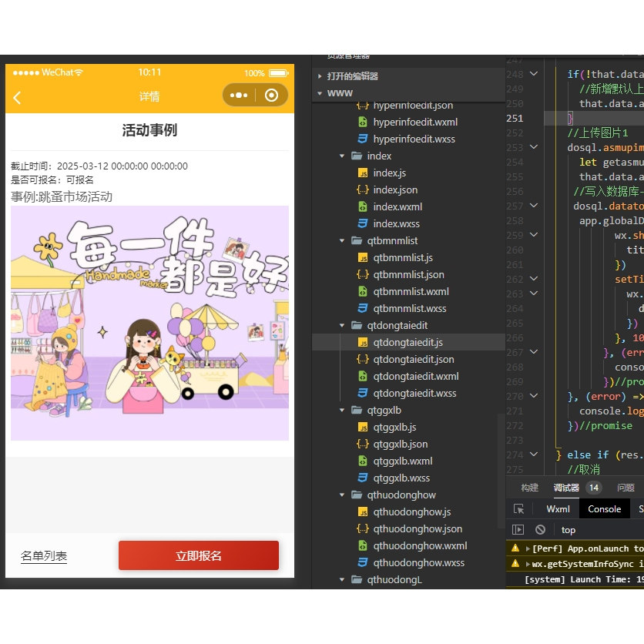Select qtdongtaiedit.js file icon
Viewport: 644px width, 644px height.
363,342
